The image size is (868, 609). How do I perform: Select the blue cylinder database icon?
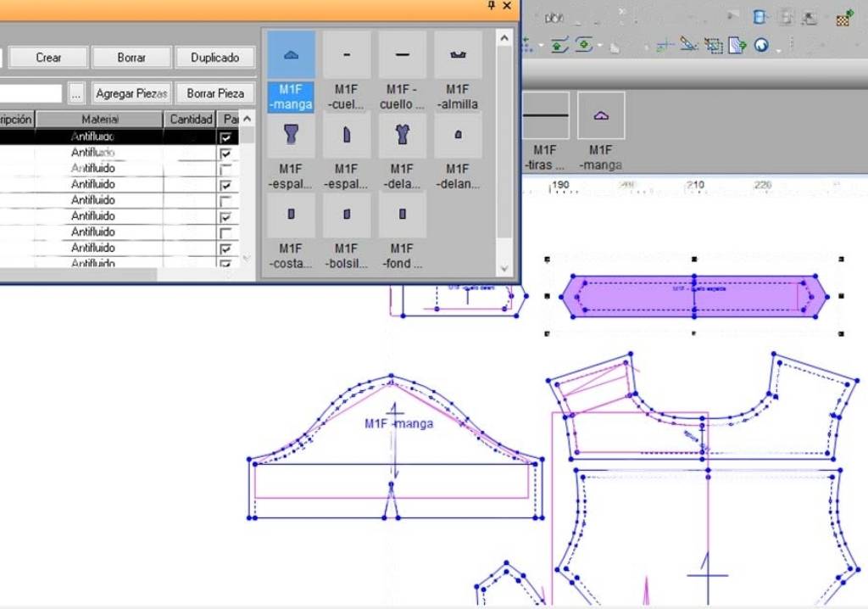[760, 17]
